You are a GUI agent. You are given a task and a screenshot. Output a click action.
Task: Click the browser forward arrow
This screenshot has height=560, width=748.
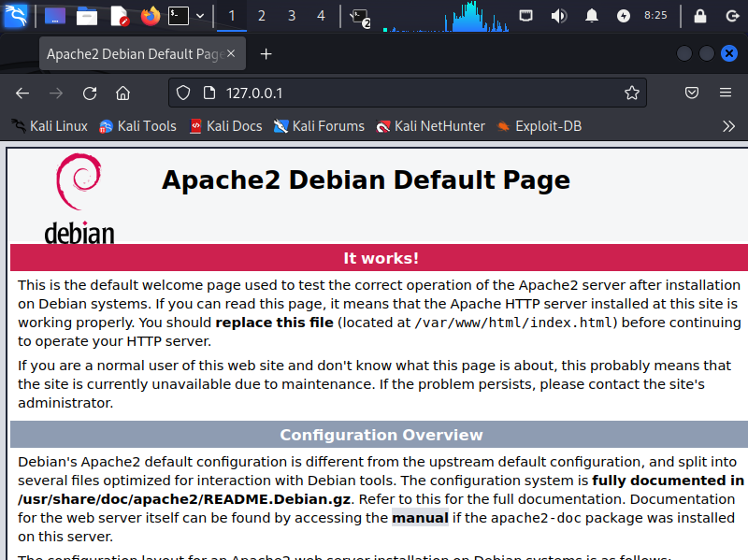pyautogui.click(x=56, y=93)
